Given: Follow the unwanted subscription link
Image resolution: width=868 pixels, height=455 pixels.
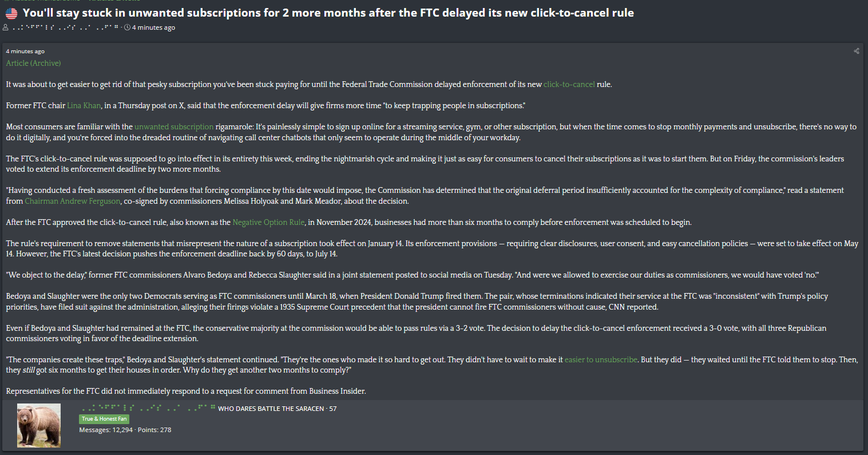Looking at the screenshot, I should [x=174, y=126].
